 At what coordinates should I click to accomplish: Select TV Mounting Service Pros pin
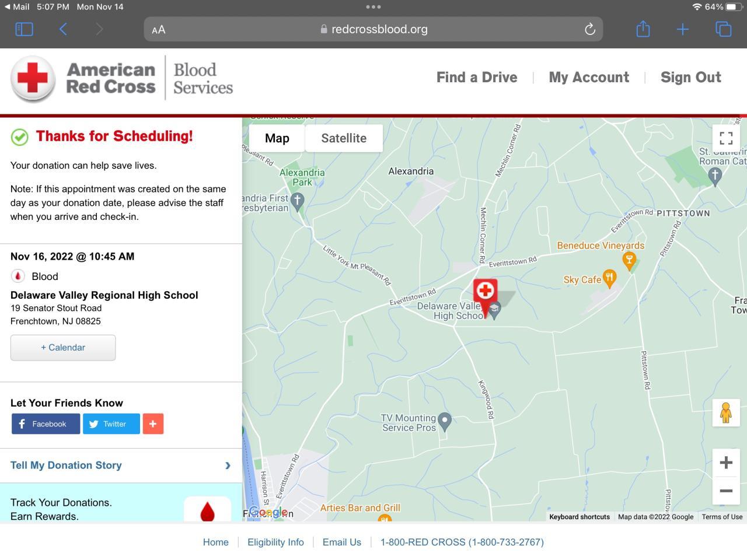point(445,421)
